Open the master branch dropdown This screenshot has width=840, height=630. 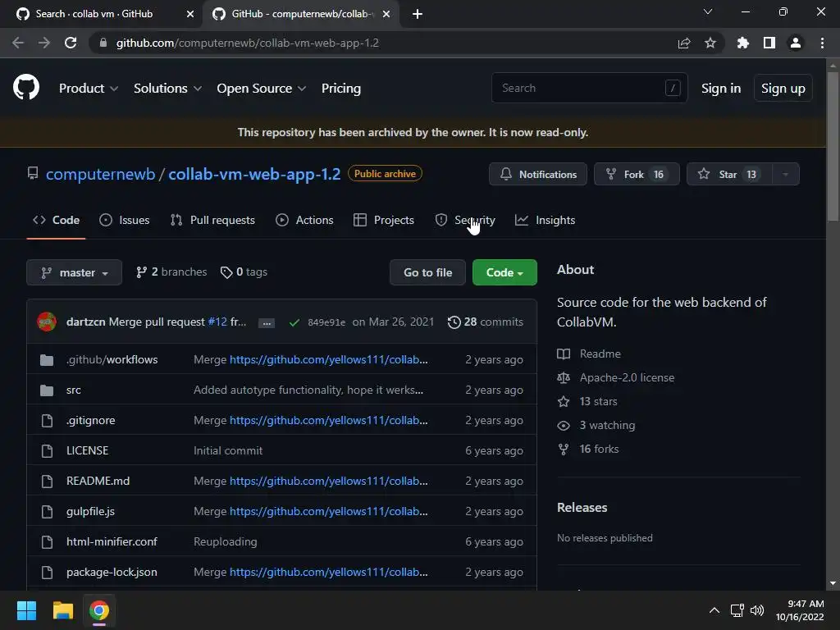pos(75,272)
